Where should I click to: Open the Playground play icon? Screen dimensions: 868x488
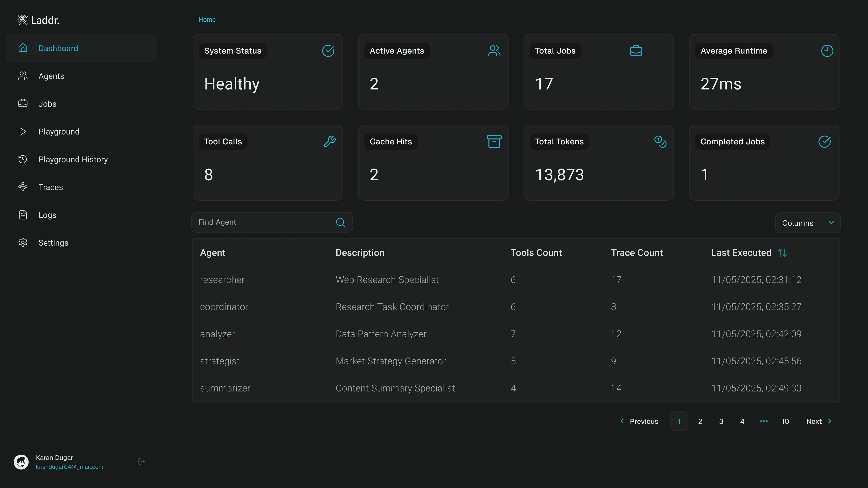click(23, 131)
